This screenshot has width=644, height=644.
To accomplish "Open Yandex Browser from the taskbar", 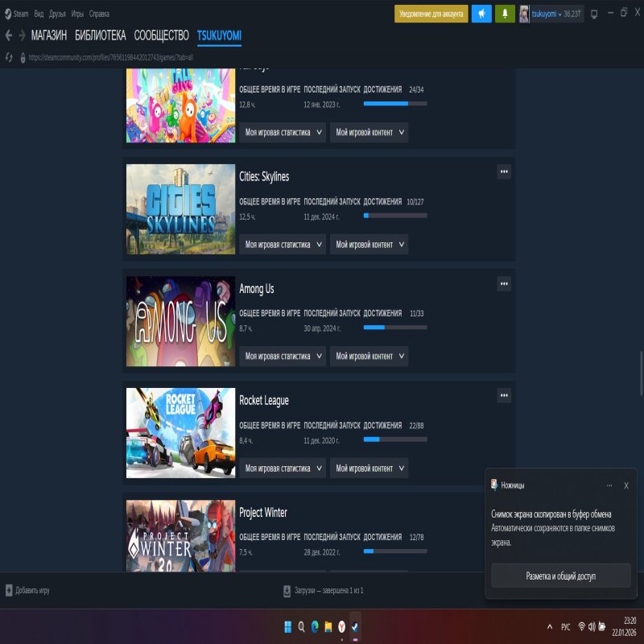I will [x=341, y=625].
